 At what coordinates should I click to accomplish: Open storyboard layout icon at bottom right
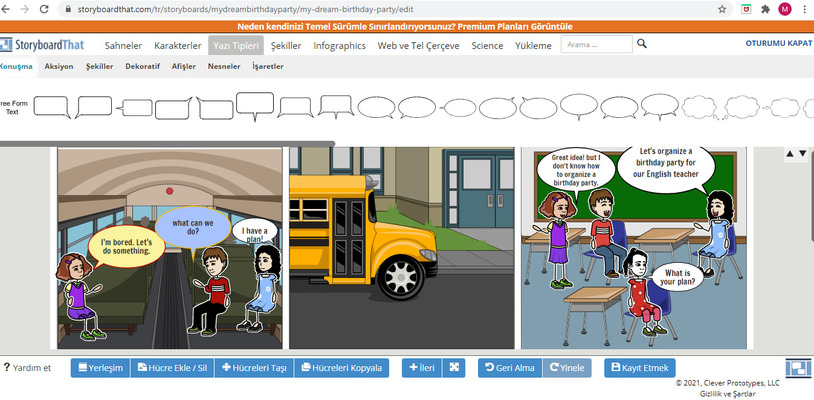(x=798, y=368)
